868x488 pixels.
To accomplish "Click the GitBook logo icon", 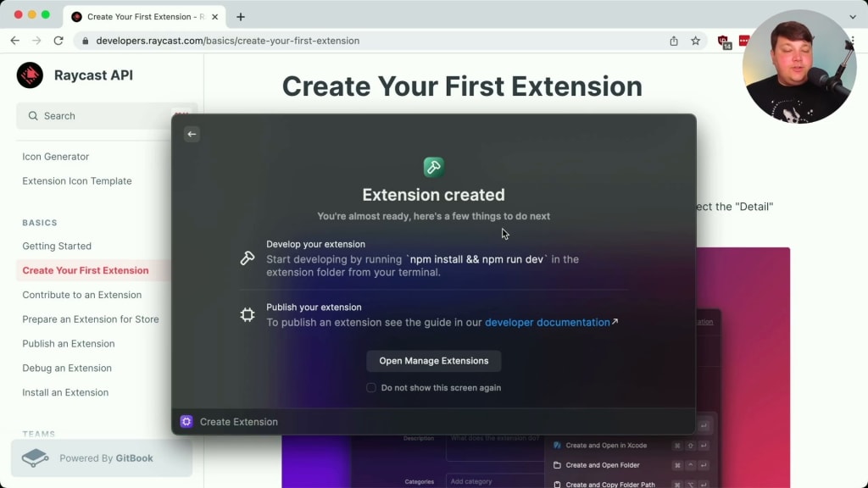I will tap(35, 458).
